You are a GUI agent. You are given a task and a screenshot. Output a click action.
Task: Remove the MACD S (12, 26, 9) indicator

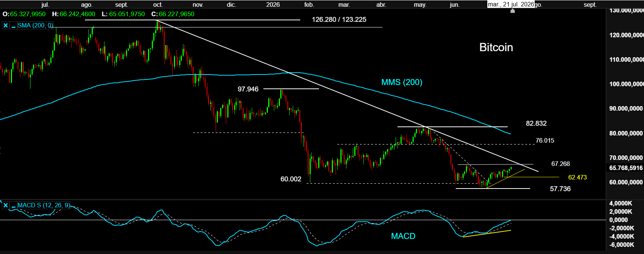click(x=6, y=205)
